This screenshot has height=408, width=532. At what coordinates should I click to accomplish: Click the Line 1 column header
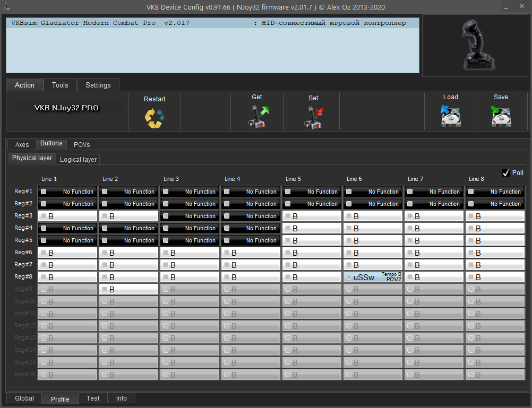[x=49, y=179]
